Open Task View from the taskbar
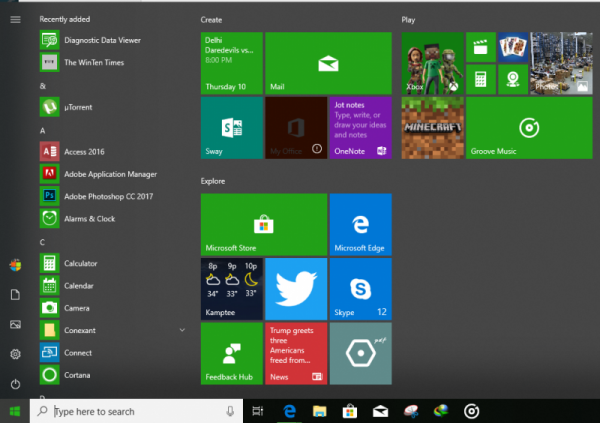 [258, 411]
